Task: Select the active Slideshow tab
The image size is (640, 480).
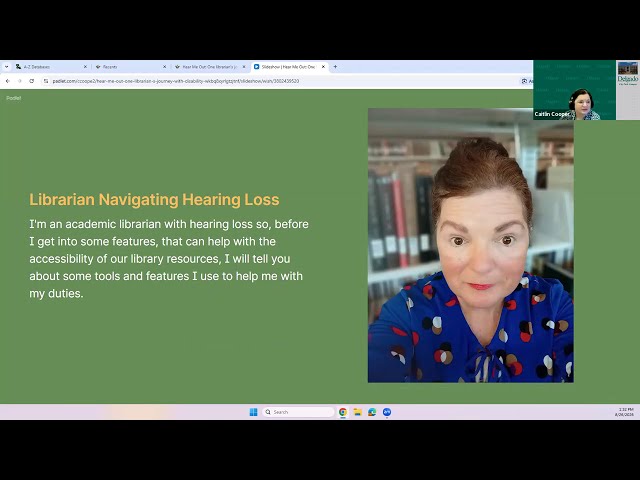Action: click(289, 67)
